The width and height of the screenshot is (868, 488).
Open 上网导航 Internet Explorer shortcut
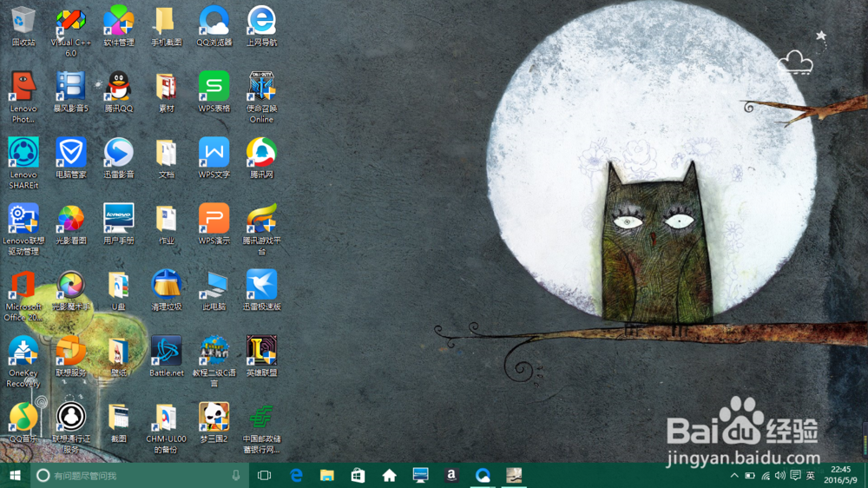pyautogui.click(x=261, y=26)
